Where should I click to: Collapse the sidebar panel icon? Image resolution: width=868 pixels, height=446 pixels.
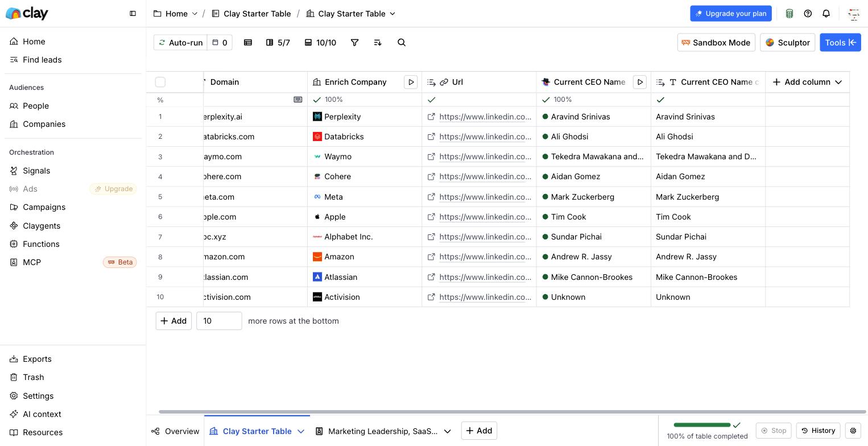tap(133, 14)
